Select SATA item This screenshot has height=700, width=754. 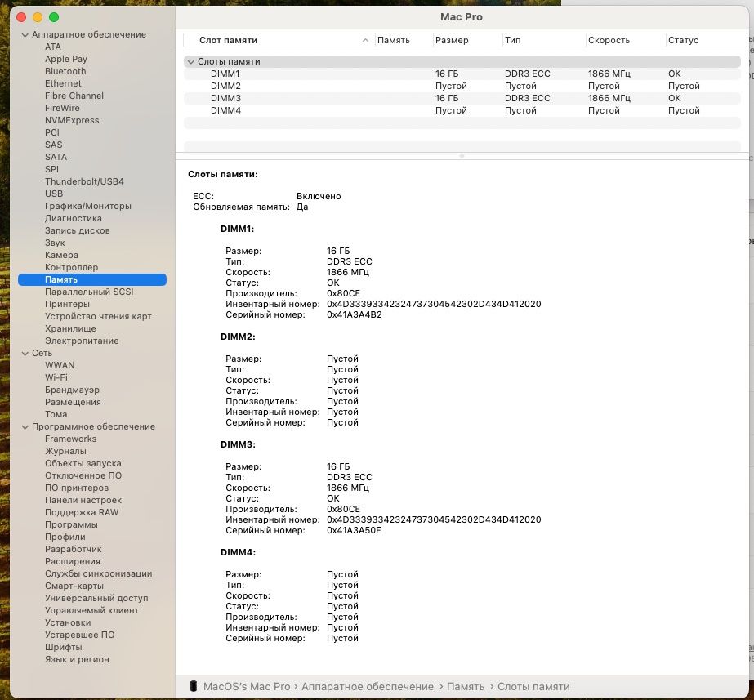pos(56,157)
